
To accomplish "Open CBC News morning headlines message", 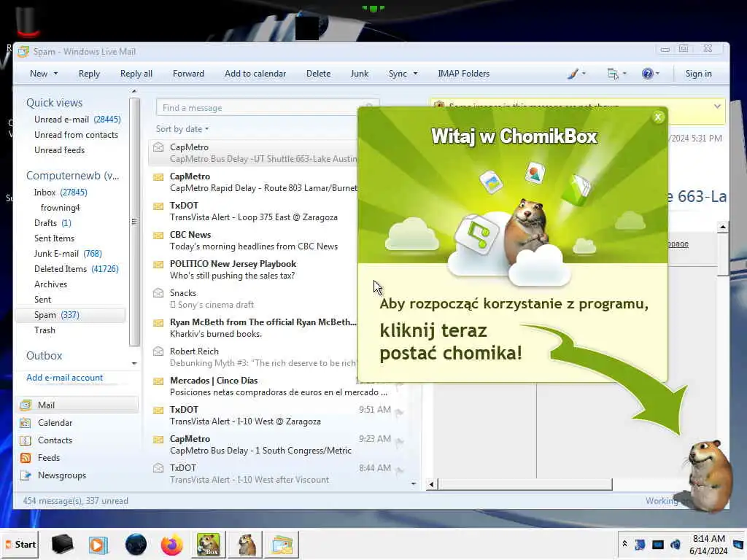I will click(x=253, y=241).
